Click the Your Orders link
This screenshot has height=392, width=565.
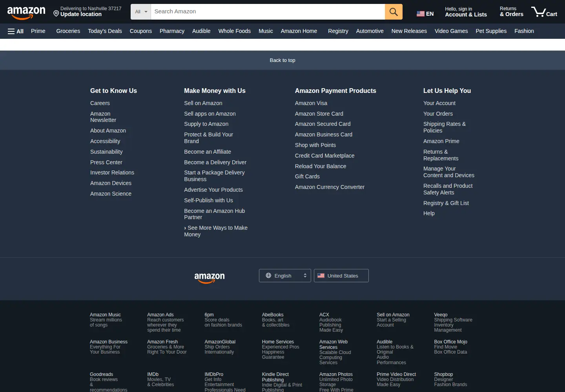438,114
